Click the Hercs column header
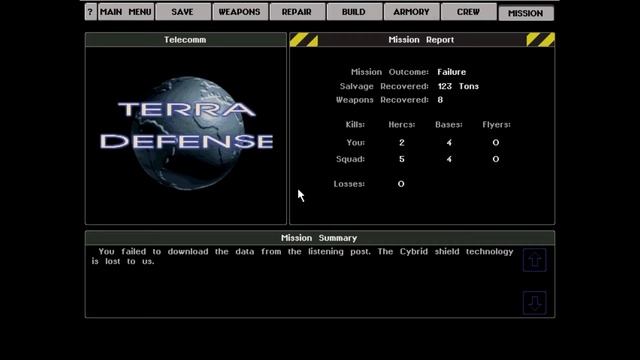Viewport: 640px width, 360px height. click(x=402, y=124)
